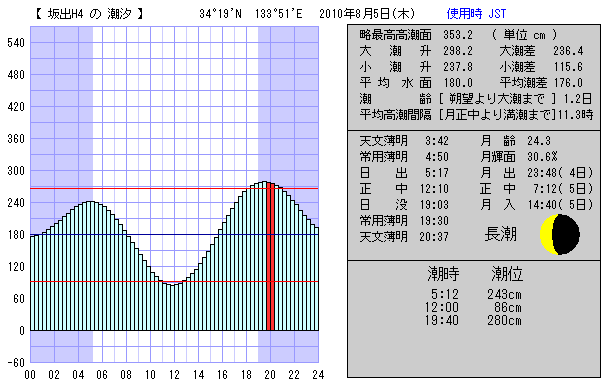Click the tide time 12:00 in table

442,307
